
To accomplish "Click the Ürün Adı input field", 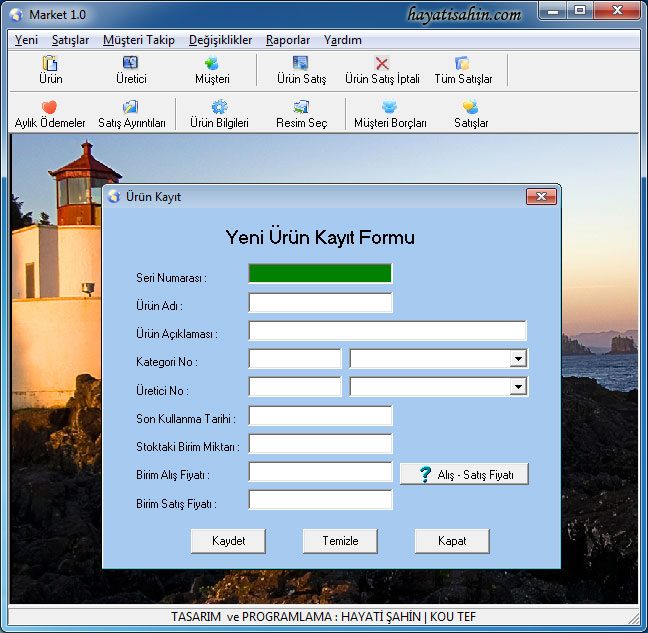I will (x=320, y=302).
